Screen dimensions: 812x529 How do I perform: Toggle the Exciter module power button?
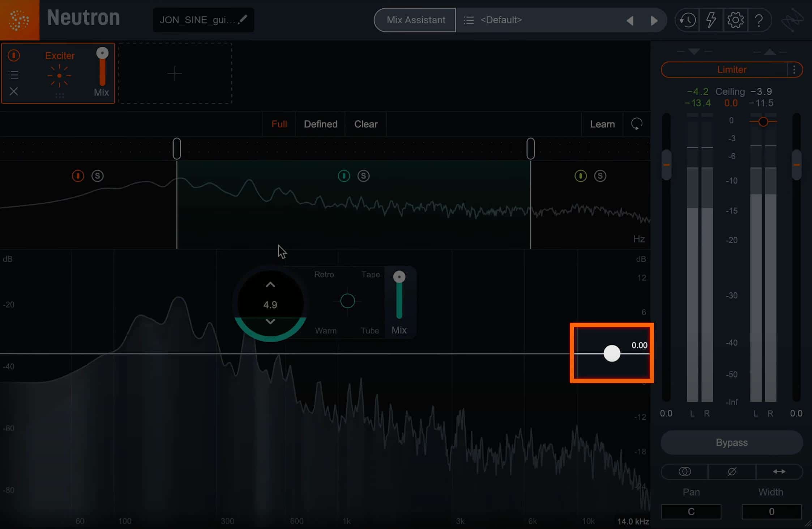pyautogui.click(x=14, y=55)
